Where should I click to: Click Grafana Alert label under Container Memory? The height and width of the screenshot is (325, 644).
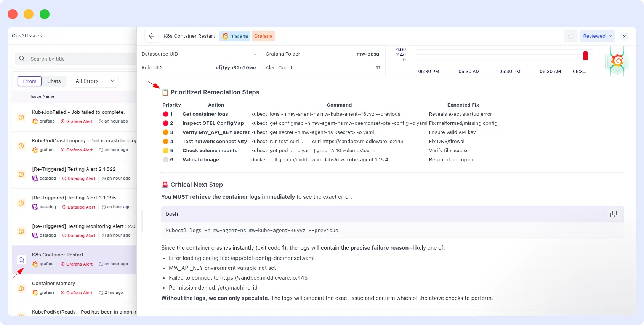79,293
